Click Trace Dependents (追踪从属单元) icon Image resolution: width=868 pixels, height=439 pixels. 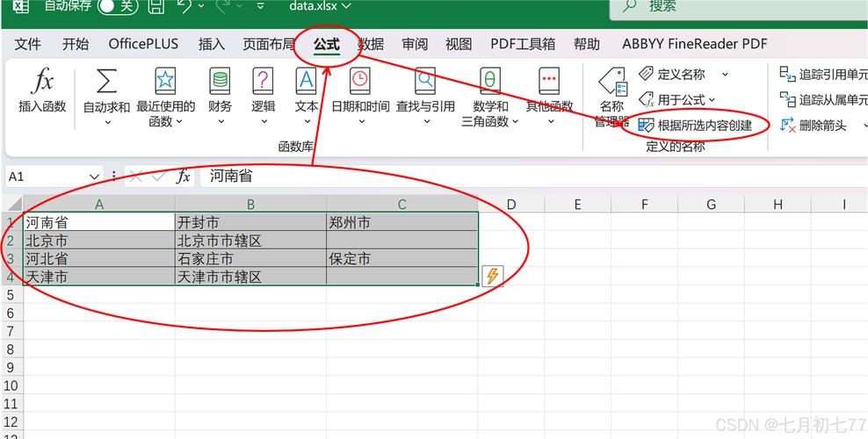(787, 99)
